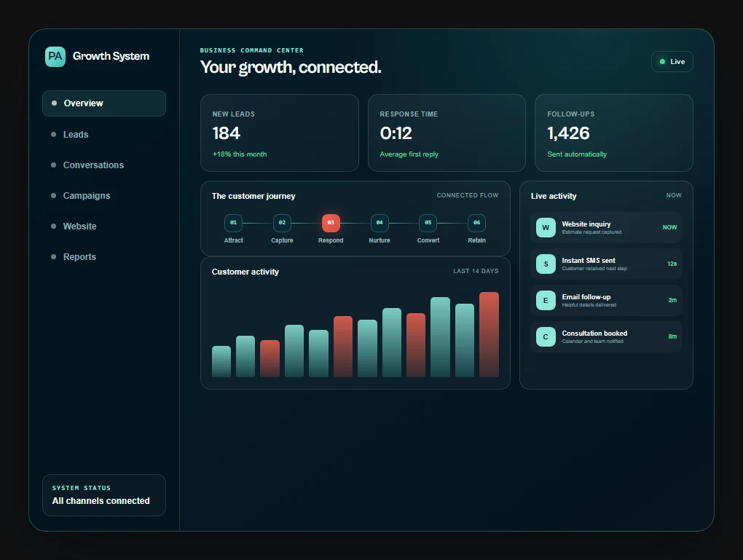Click the tallest red bar in chart
Image resolution: width=743 pixels, height=560 pixels.
point(489,334)
